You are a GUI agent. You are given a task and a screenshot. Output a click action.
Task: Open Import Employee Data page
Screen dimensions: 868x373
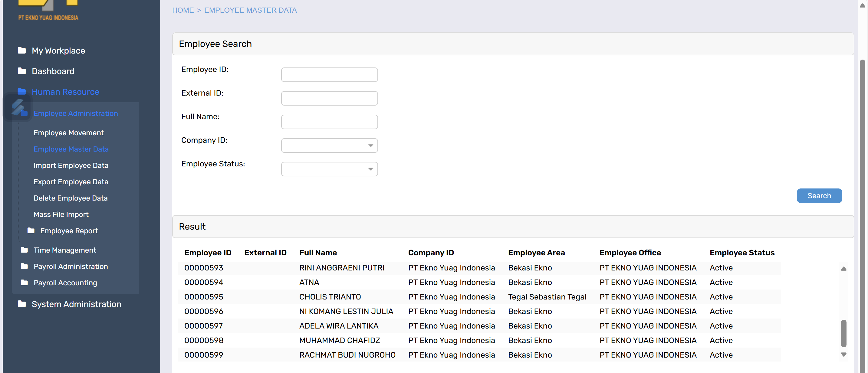coord(71,165)
